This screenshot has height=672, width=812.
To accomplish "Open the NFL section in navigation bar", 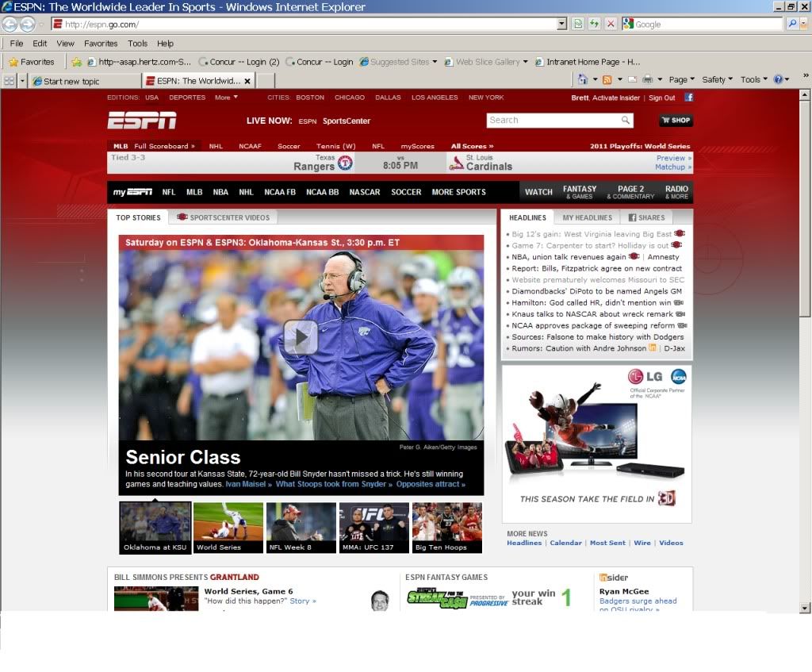I will pos(169,192).
